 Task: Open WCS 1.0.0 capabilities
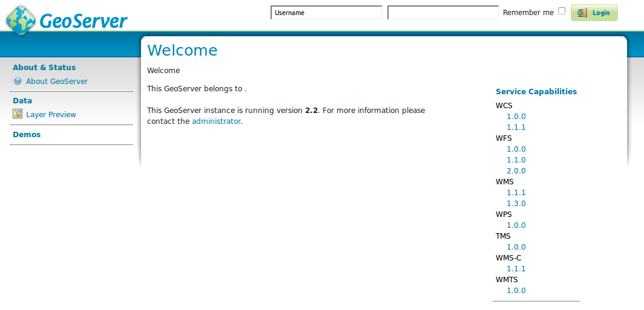click(x=516, y=117)
